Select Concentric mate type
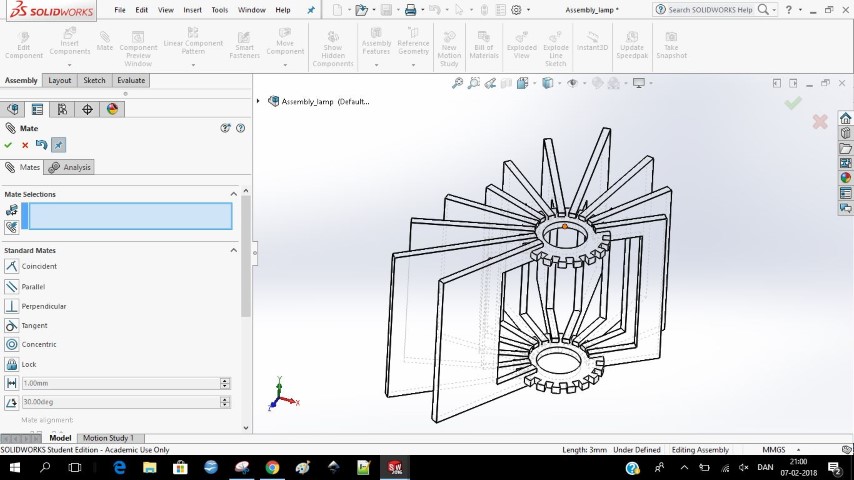Viewport: 854px width, 480px height. (x=30, y=344)
